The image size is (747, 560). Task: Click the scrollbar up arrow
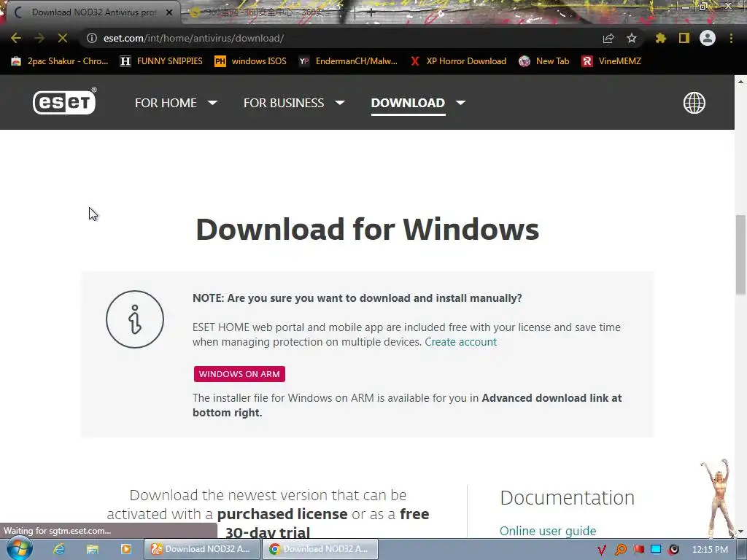click(x=741, y=82)
